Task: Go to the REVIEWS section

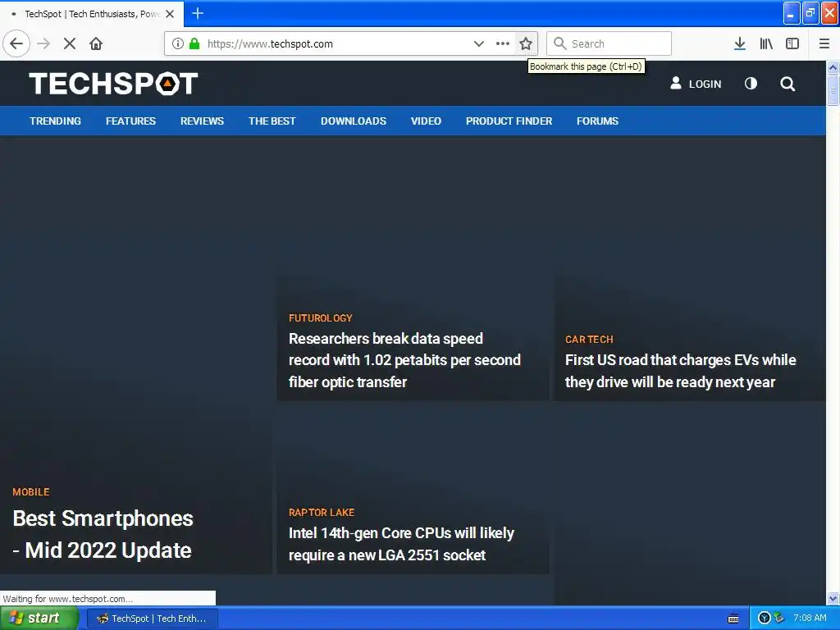Action: (x=202, y=121)
